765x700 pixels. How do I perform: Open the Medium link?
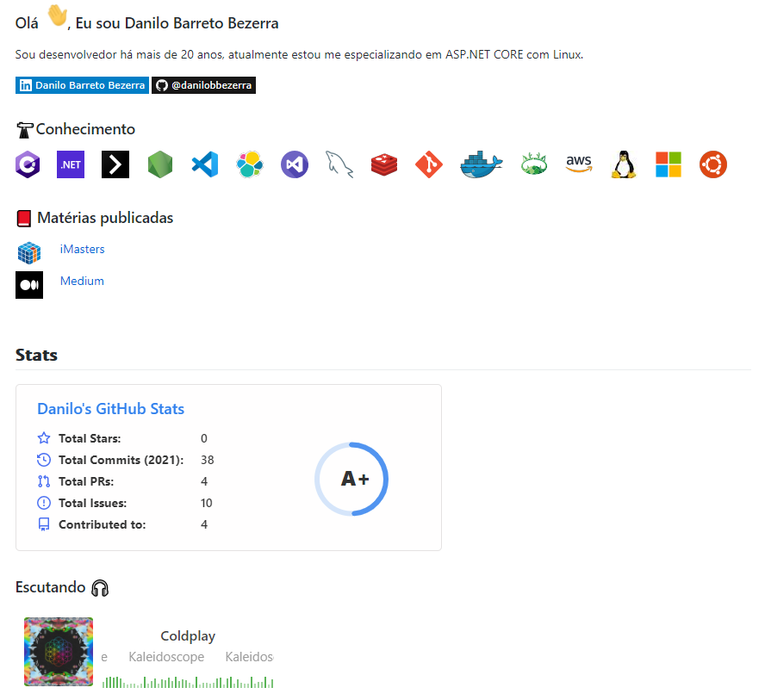click(82, 281)
